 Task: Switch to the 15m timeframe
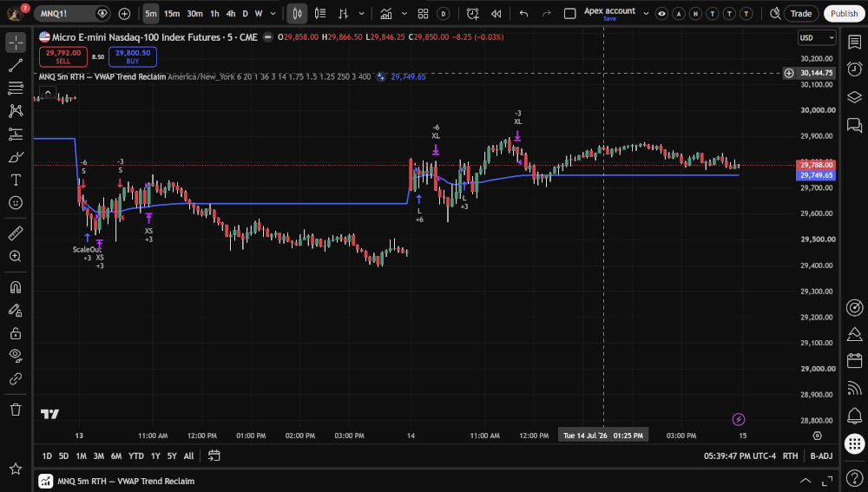click(172, 14)
